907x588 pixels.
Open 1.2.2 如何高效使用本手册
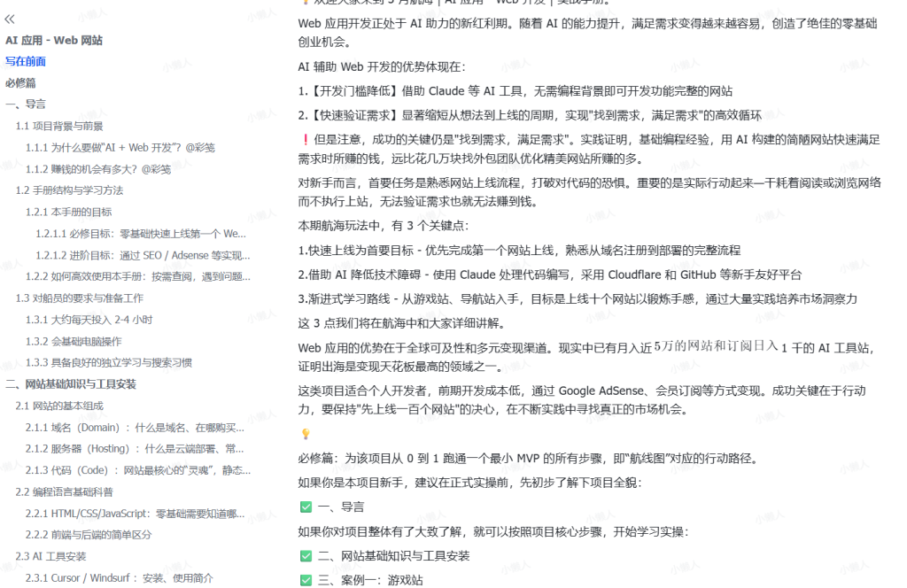(x=137, y=276)
